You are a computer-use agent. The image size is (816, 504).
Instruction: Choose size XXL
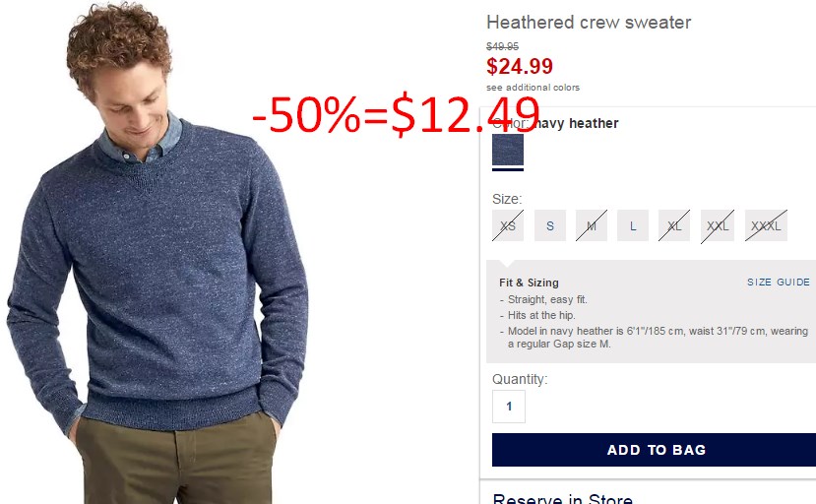[718, 225]
